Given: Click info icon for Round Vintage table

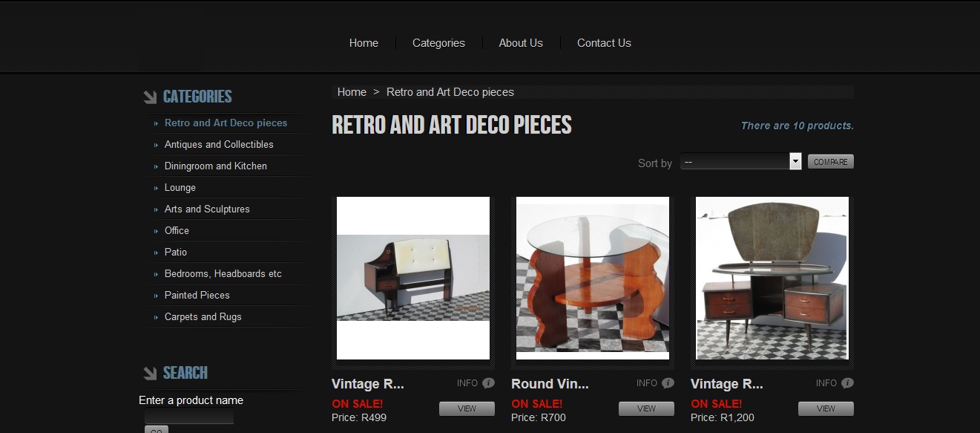Looking at the screenshot, I should [x=668, y=383].
